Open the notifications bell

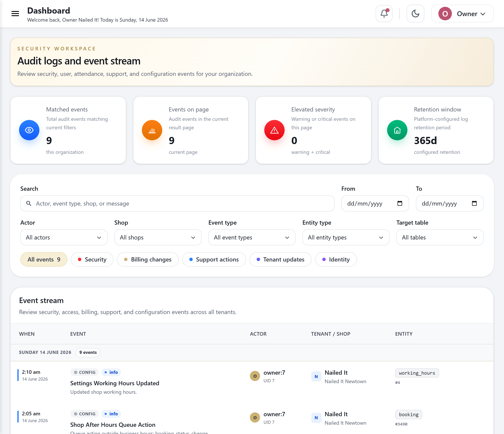384,14
